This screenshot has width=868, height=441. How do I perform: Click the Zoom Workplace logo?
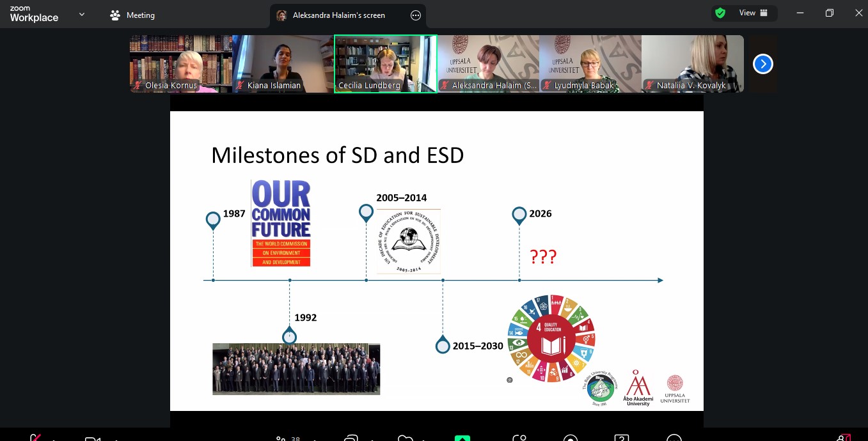[x=34, y=14]
